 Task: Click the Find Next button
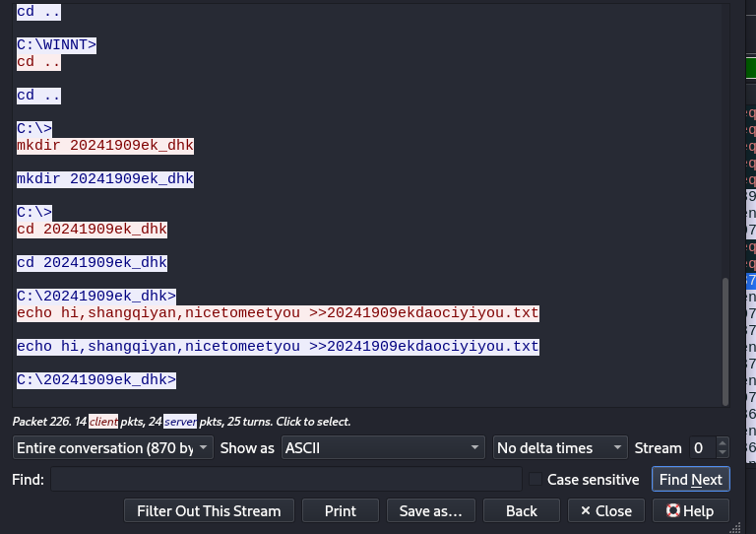pos(690,480)
